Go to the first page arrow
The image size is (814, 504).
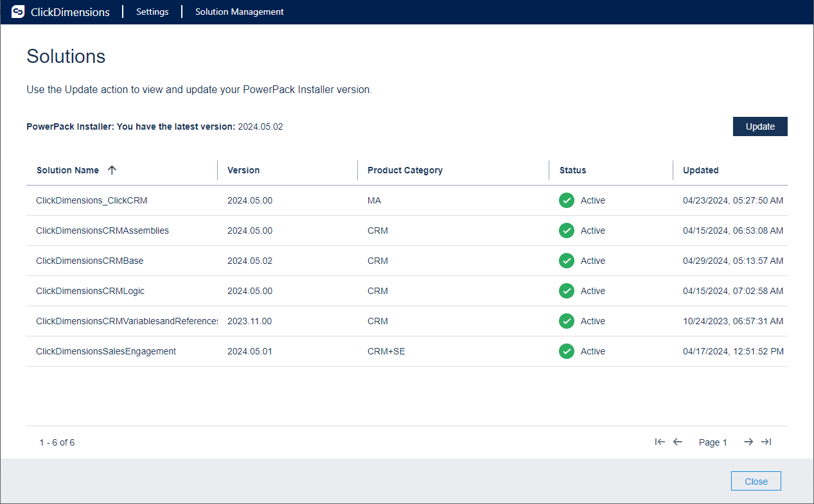tap(660, 442)
